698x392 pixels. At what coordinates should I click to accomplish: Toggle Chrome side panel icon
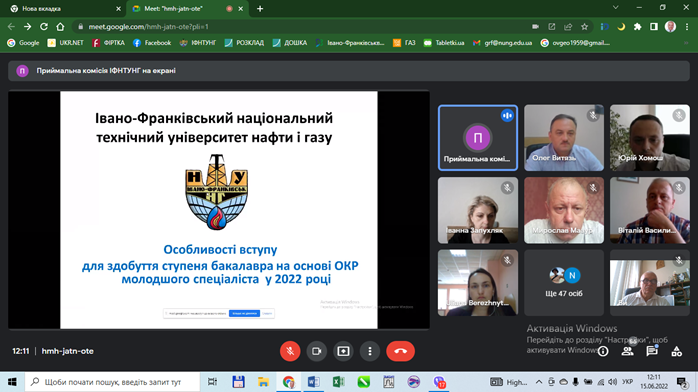point(654,27)
